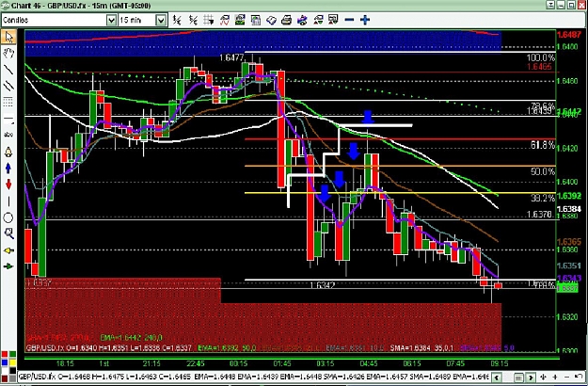
Task: Click the 01:45 time axis label
Action: pos(282,363)
